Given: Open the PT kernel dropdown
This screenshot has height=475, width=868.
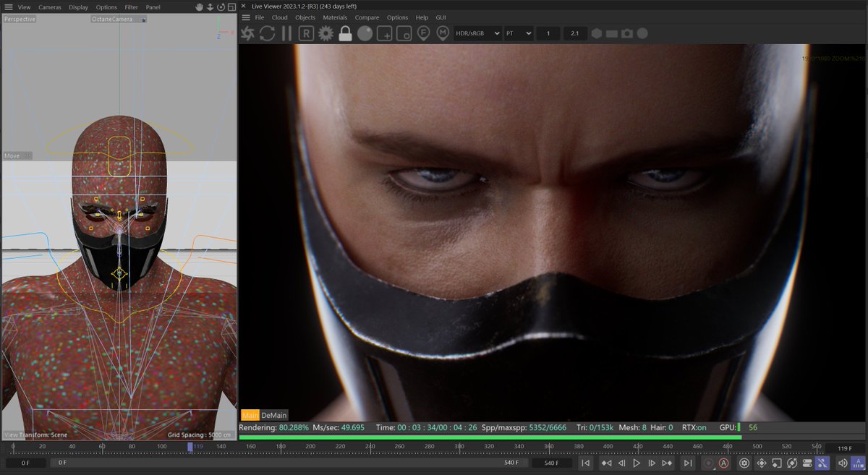Looking at the screenshot, I should click(519, 33).
